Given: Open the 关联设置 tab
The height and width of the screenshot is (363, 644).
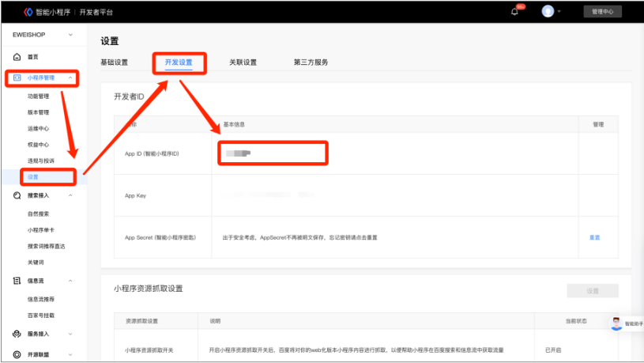Looking at the screenshot, I should (243, 62).
